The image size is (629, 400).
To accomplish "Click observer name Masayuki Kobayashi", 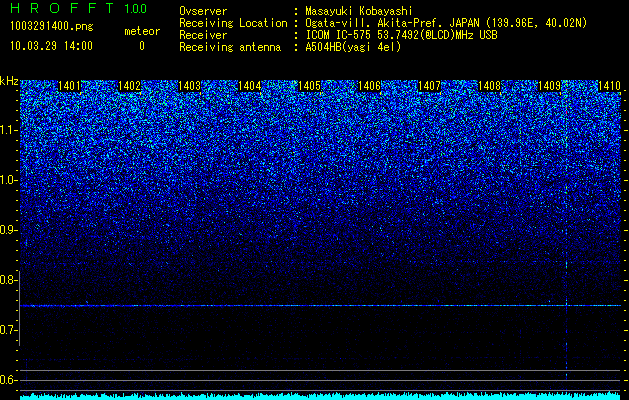I will point(359,11).
